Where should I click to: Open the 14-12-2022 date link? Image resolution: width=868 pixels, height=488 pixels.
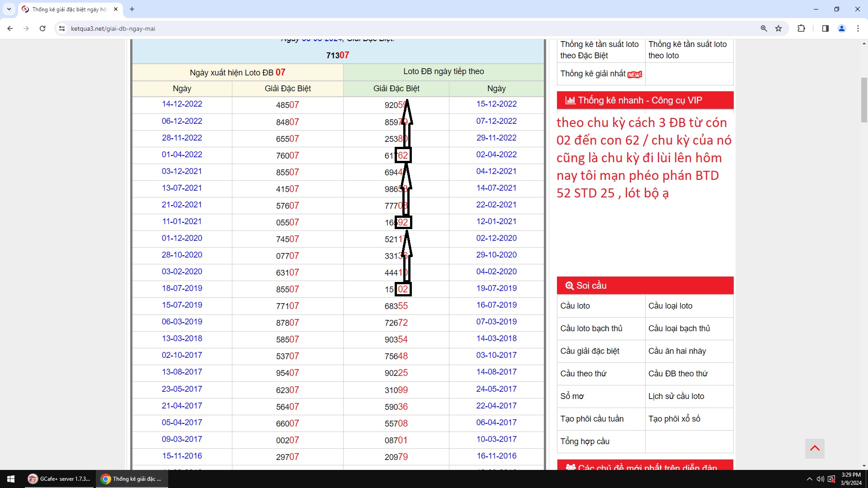click(182, 104)
